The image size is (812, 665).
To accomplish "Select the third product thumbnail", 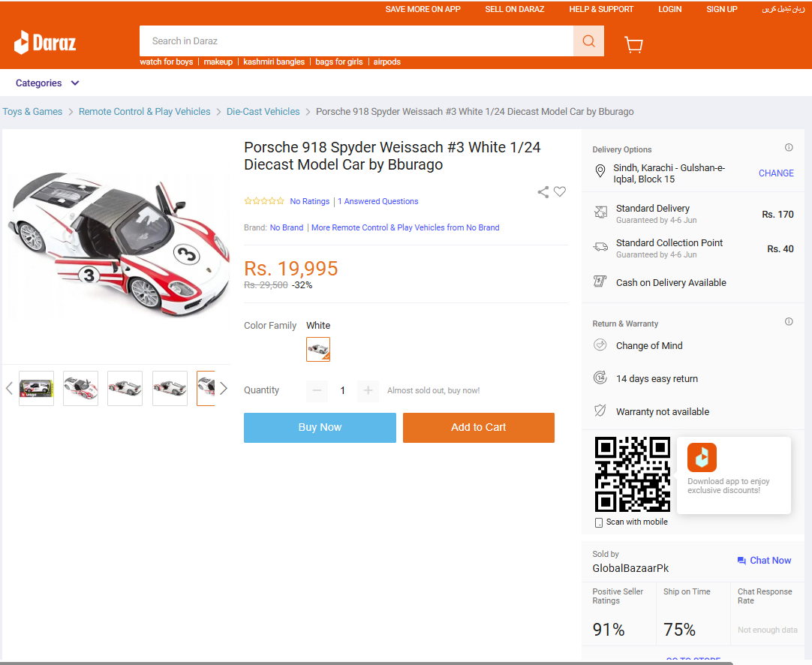I will [125, 388].
